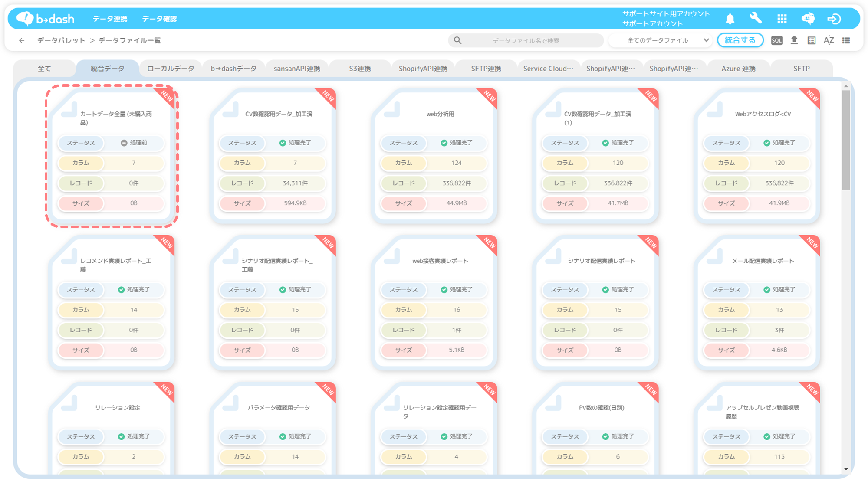Click 34,311件 record count value
Viewport: 868px width, 488px height.
pyautogui.click(x=295, y=183)
